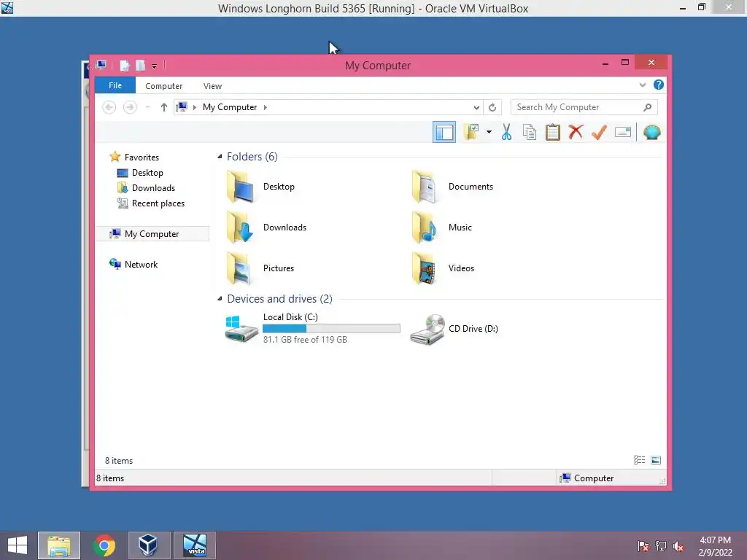The image size is (747, 560).
Task: Open Google Chrome from the taskbar
Action: pos(104,545)
